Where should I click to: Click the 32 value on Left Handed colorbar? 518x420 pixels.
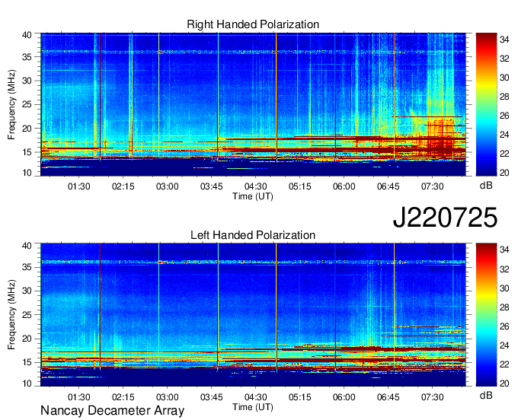(x=504, y=269)
